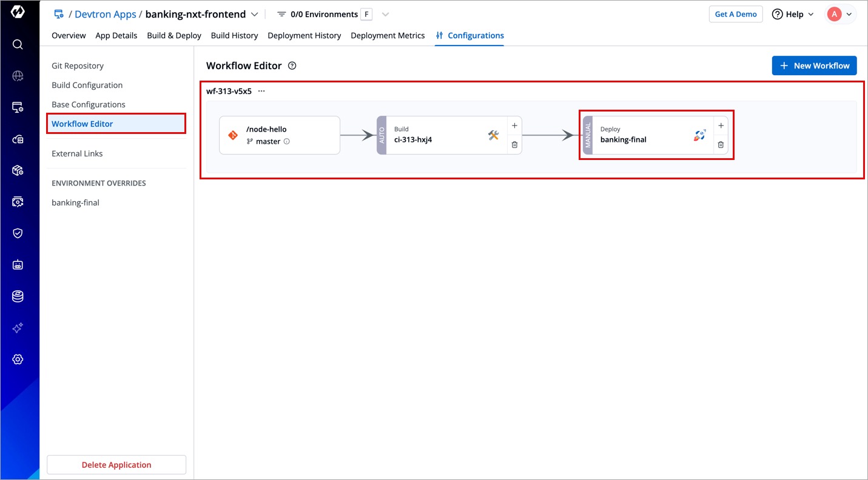Open the settings gear in sidebar
This screenshot has width=868, height=480.
click(x=18, y=359)
